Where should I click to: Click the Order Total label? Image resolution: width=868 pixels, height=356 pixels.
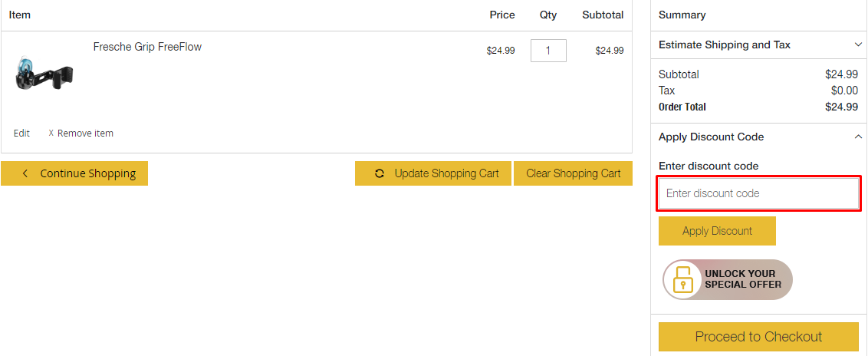click(x=682, y=107)
